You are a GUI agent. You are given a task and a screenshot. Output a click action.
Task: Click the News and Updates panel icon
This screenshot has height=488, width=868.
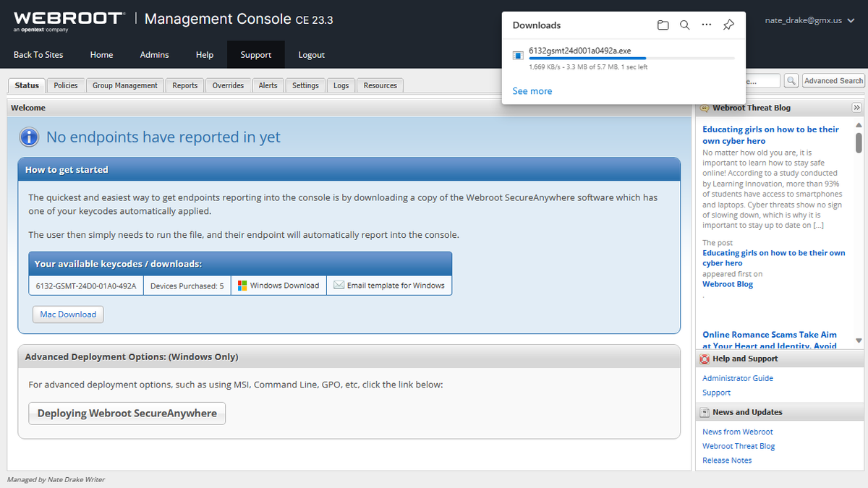[x=705, y=411]
